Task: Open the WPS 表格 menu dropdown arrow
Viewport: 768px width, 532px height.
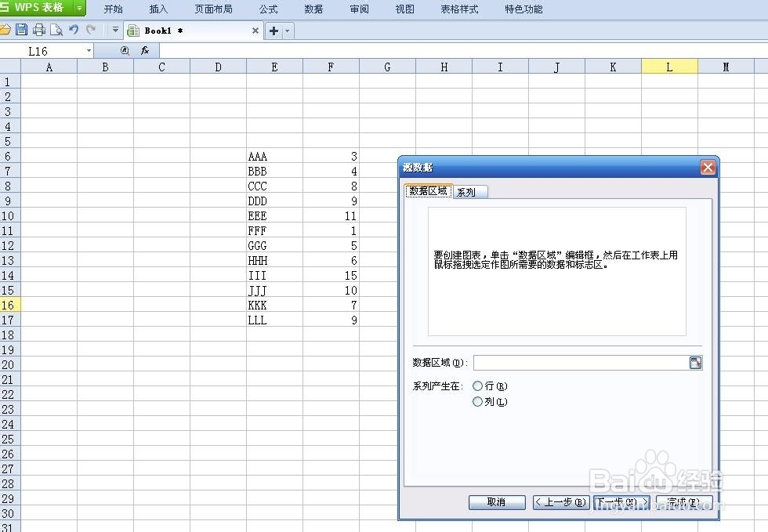Action: pyautogui.click(x=79, y=9)
